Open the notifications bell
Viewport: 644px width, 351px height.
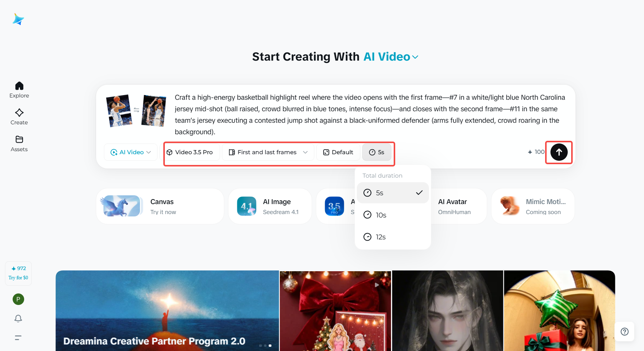(x=18, y=318)
